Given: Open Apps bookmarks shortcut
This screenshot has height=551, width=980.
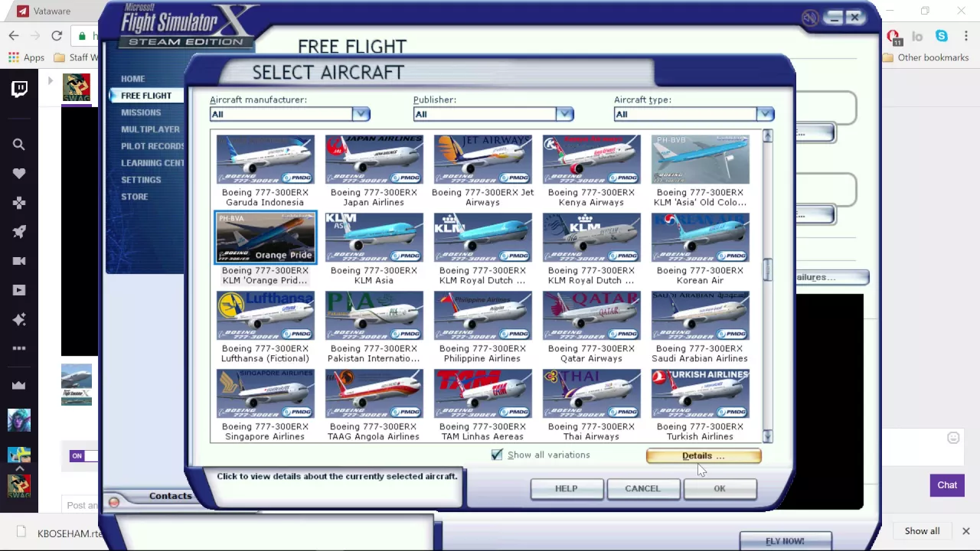Looking at the screenshot, I should pyautogui.click(x=26, y=57).
